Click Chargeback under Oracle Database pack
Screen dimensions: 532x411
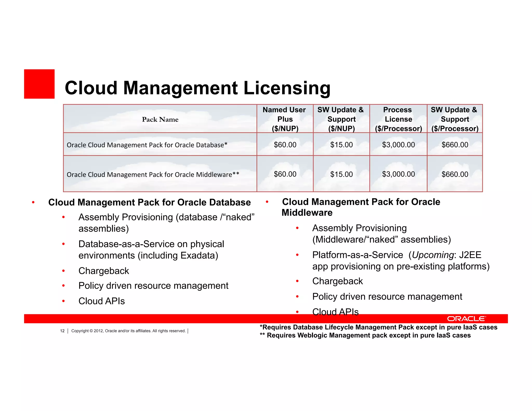tap(104, 271)
